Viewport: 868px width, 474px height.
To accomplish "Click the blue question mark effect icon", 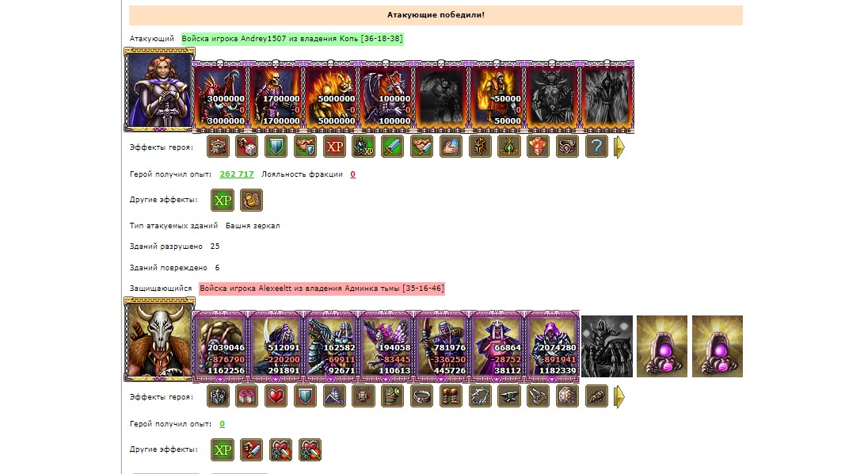I will [x=597, y=147].
